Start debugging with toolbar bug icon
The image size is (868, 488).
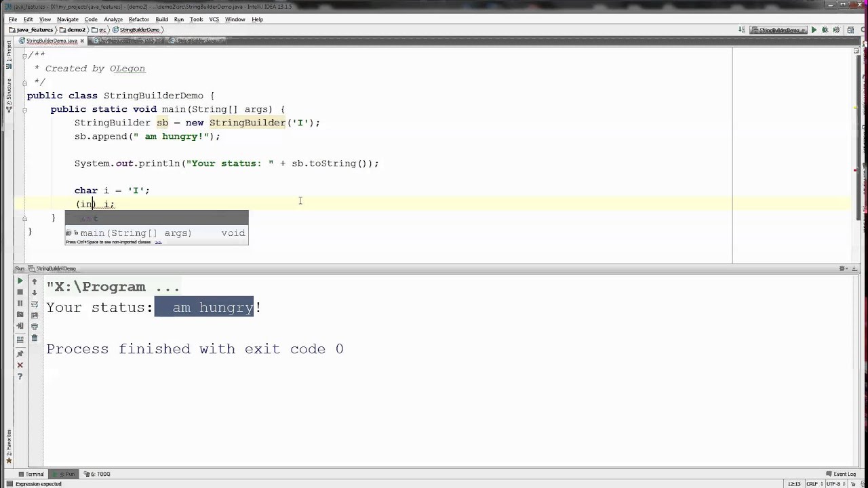pyautogui.click(x=825, y=30)
